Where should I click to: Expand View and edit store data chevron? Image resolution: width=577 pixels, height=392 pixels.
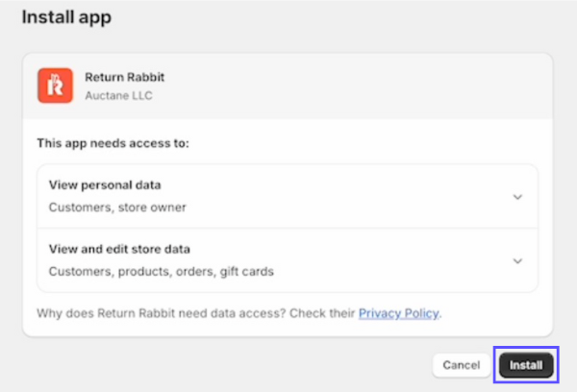[x=517, y=260]
